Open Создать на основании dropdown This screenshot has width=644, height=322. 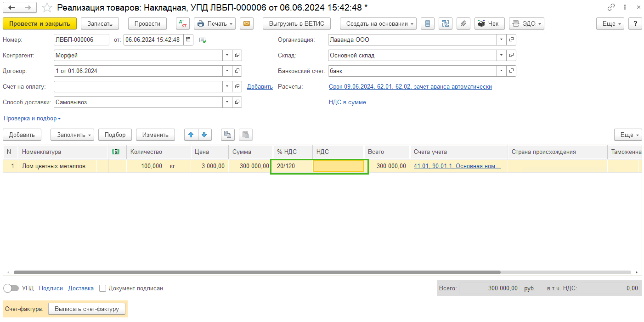point(378,23)
